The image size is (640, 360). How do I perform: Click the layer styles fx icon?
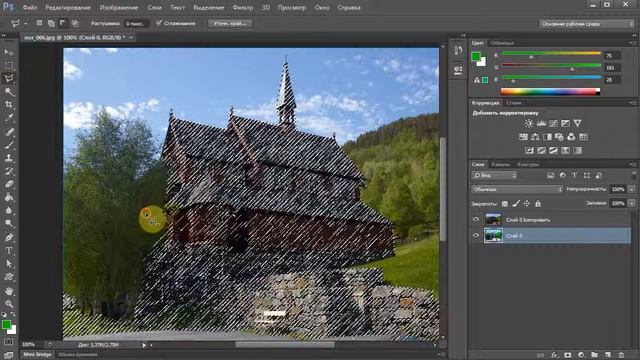pos(554,355)
